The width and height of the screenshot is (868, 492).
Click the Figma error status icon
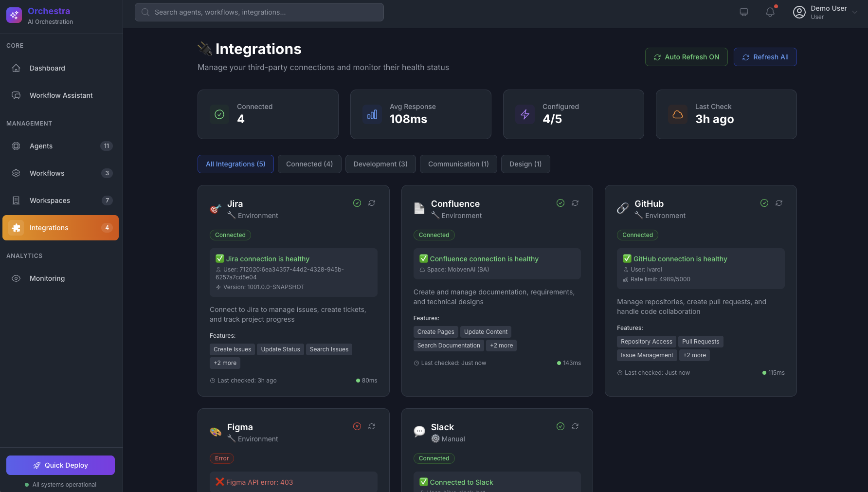click(x=357, y=426)
